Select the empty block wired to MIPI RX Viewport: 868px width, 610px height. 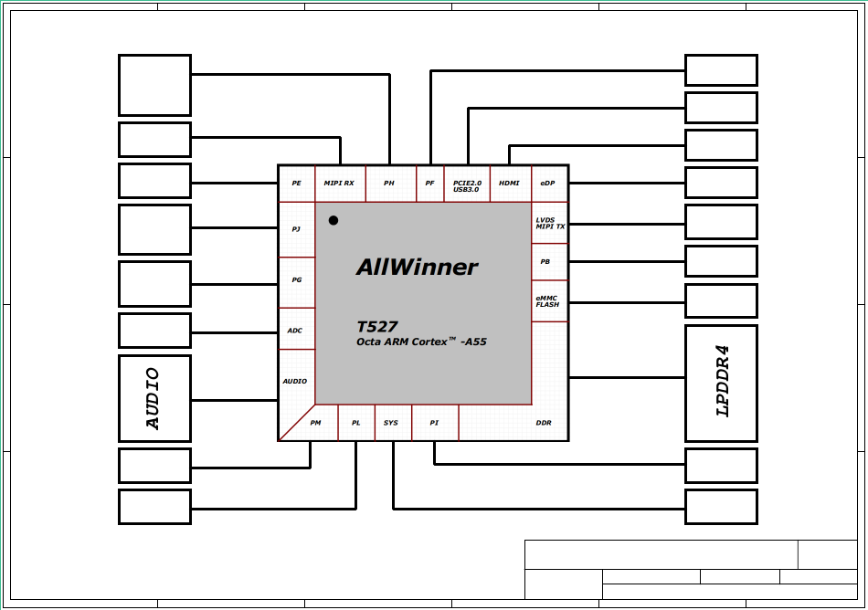tap(155, 140)
